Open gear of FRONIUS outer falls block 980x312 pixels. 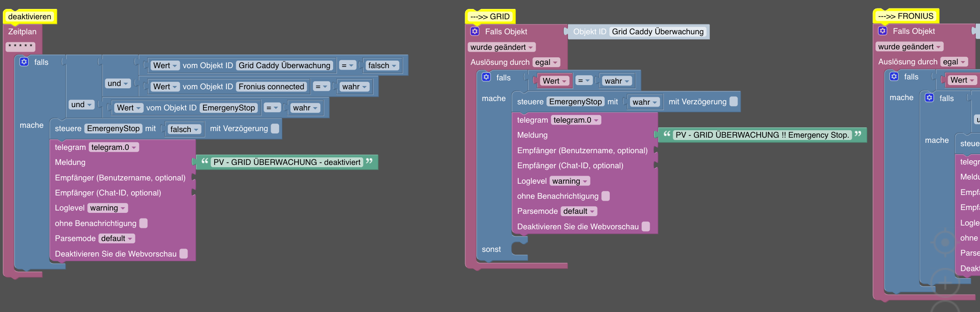pos(894,76)
